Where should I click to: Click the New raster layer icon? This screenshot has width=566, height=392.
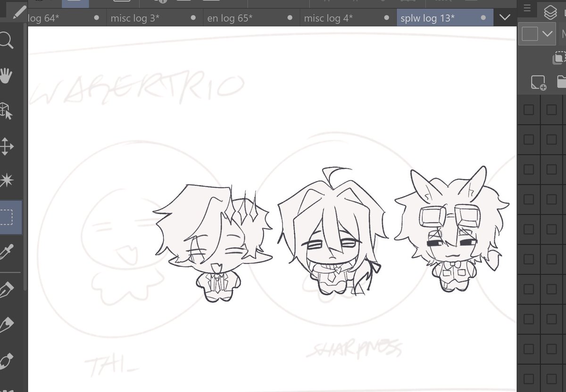point(538,82)
